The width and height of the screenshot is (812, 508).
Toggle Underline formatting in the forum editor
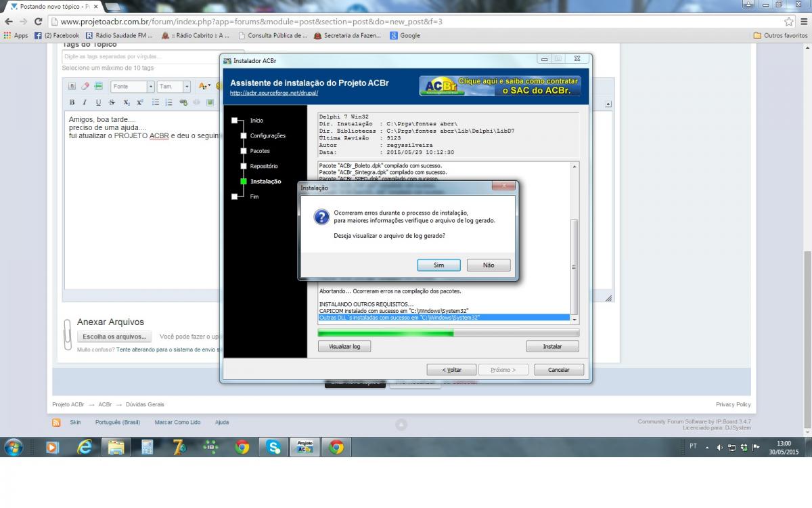98,102
